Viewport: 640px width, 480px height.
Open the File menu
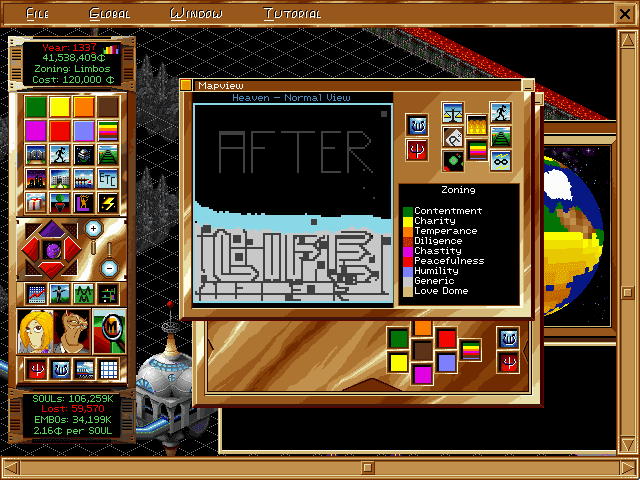(37, 14)
